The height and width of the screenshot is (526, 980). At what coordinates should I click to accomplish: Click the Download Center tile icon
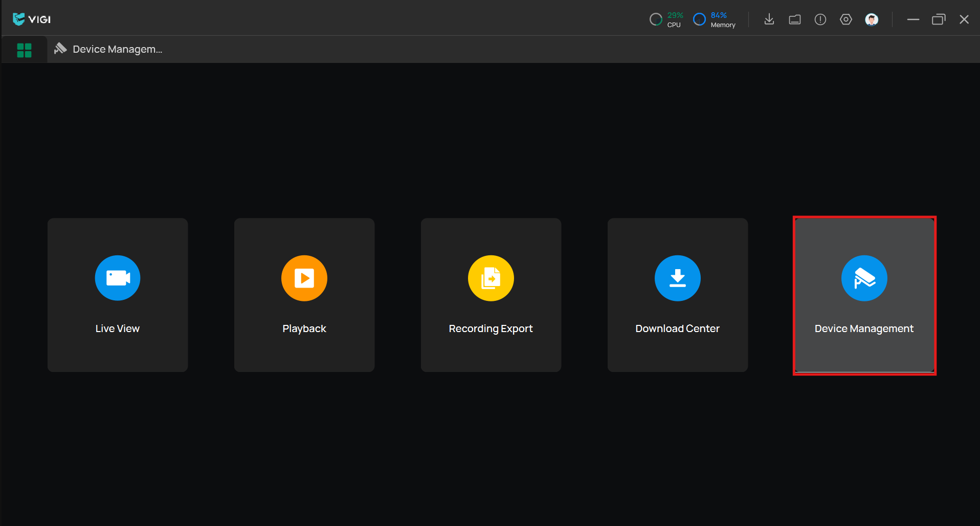coord(677,278)
